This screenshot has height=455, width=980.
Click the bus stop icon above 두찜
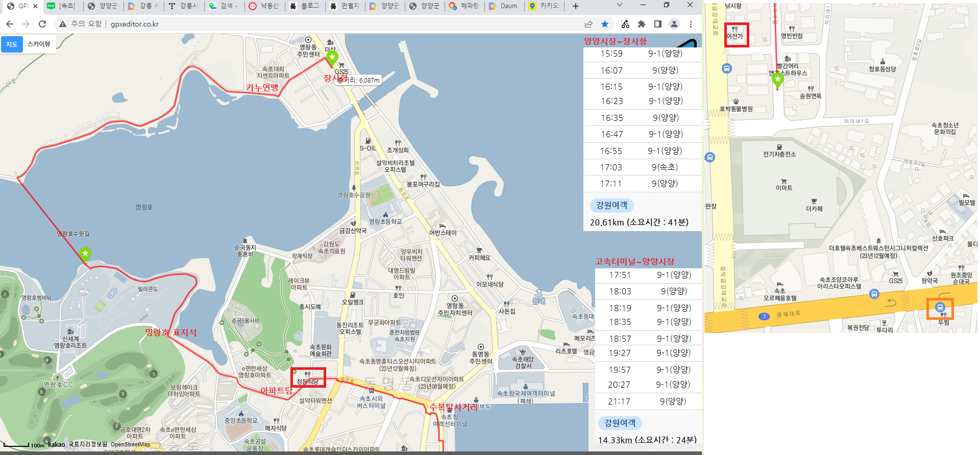[940, 307]
